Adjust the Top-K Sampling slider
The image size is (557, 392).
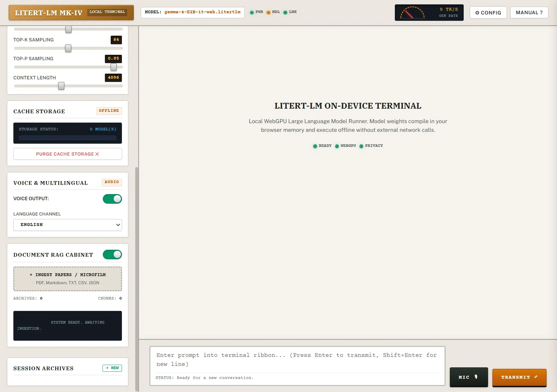(x=68, y=48)
